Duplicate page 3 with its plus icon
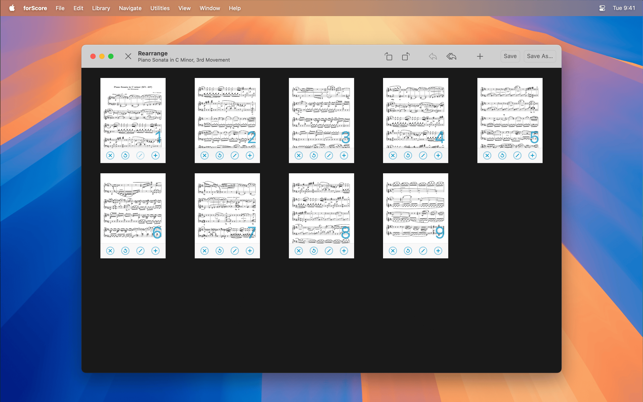 [x=344, y=155]
